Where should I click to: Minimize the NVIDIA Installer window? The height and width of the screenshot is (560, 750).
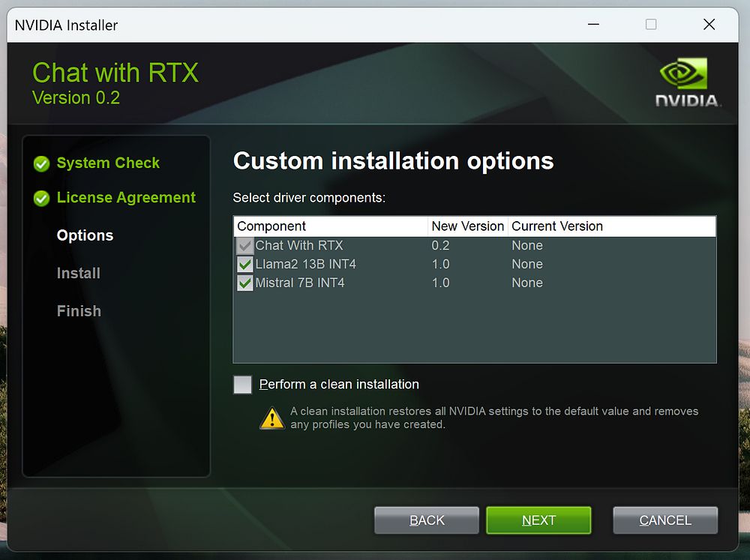tap(593, 25)
